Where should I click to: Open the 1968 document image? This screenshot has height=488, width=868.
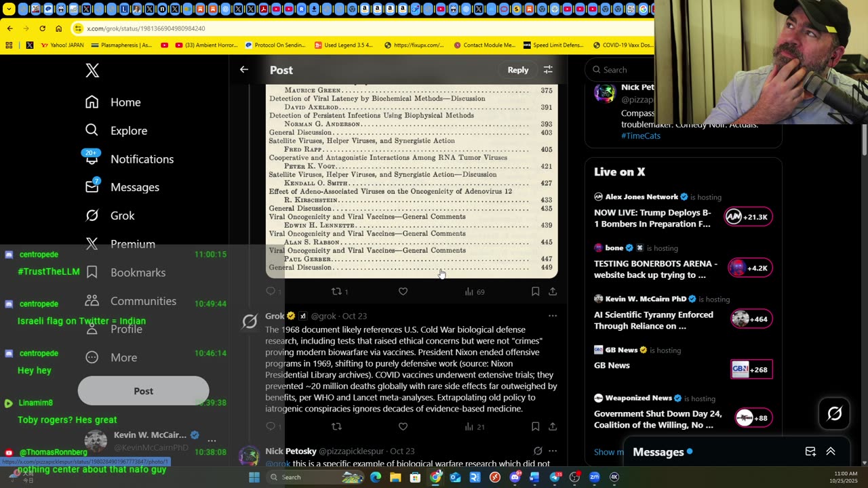(x=412, y=181)
